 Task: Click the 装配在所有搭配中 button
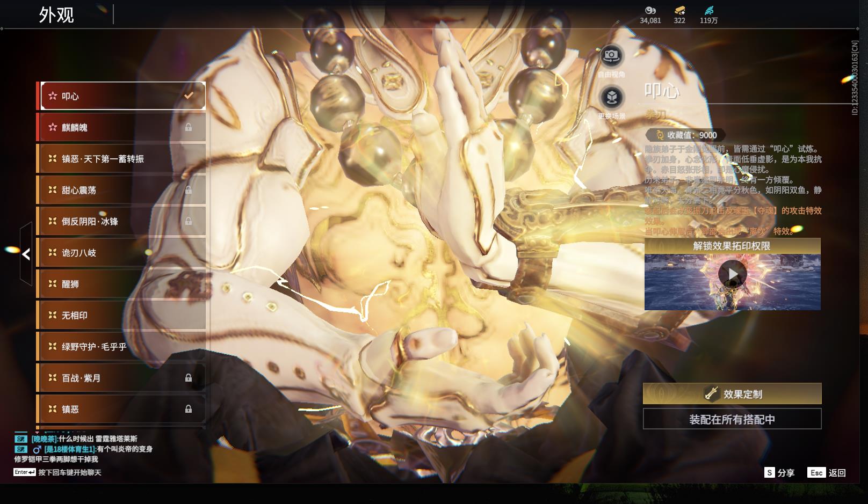click(x=732, y=419)
